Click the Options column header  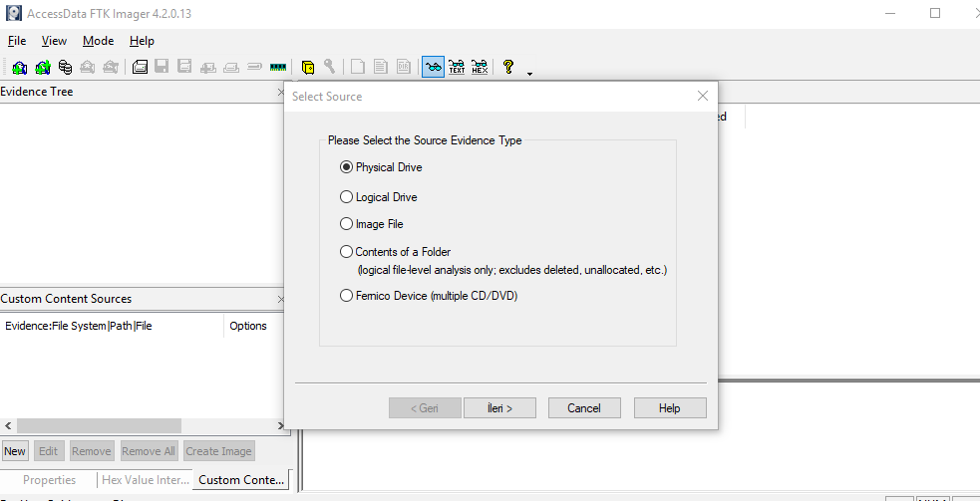[254, 326]
